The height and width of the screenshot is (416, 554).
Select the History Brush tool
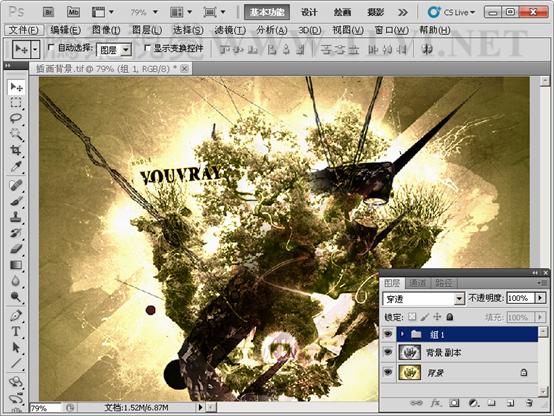(16, 232)
